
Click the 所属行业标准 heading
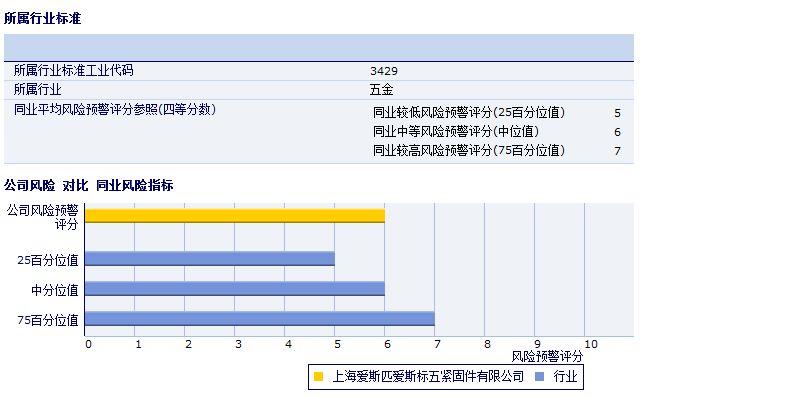tap(43, 19)
